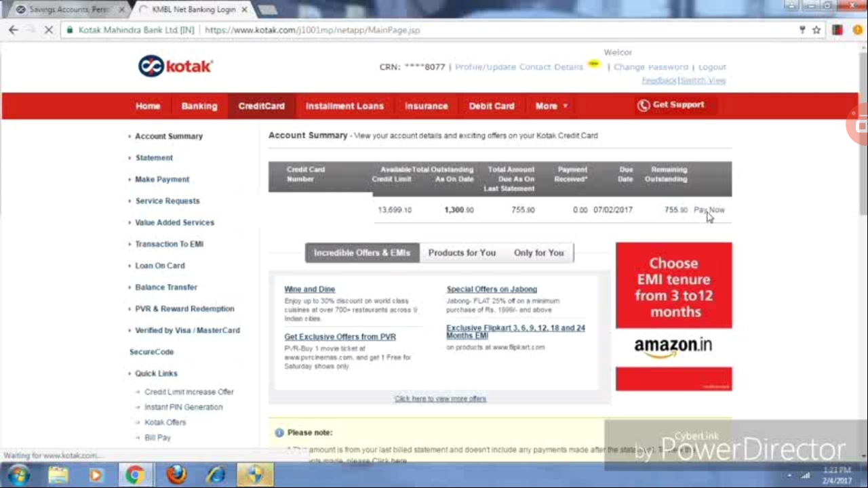Screen dimensions: 868x488
Task: Open Service Requests in sidebar
Action: tap(167, 201)
